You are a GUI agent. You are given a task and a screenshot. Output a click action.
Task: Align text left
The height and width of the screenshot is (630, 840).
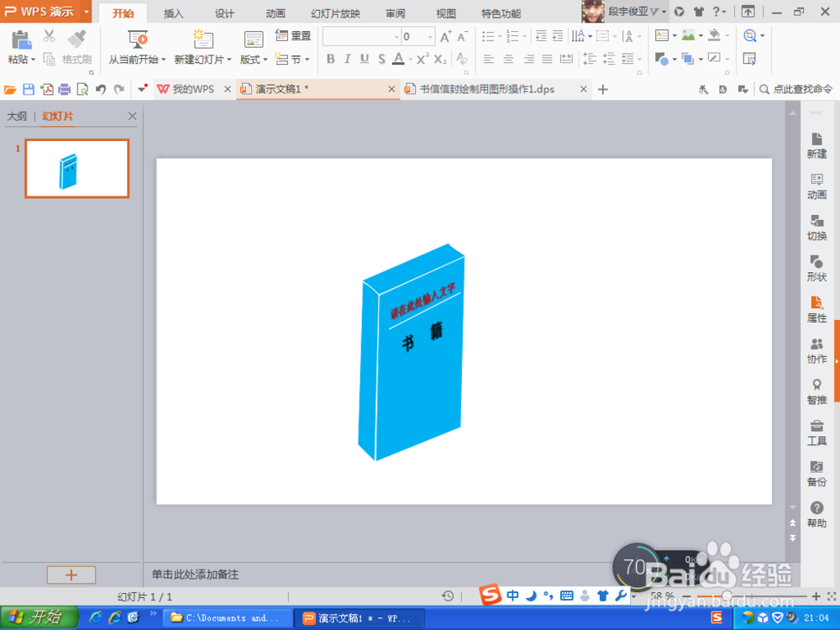pyautogui.click(x=489, y=59)
